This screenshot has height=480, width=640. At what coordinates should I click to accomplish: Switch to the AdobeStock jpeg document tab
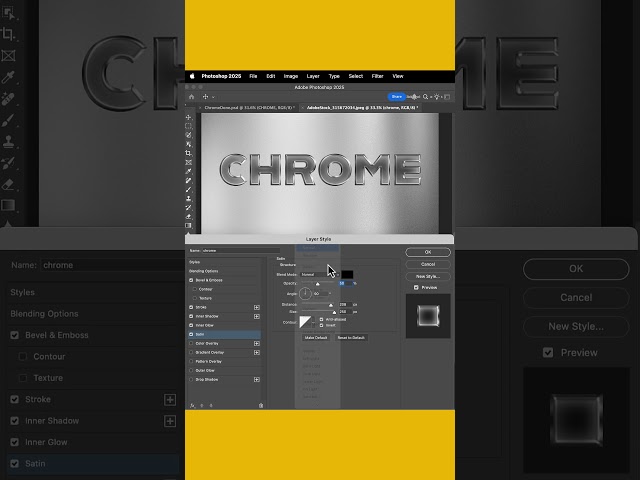(362, 108)
